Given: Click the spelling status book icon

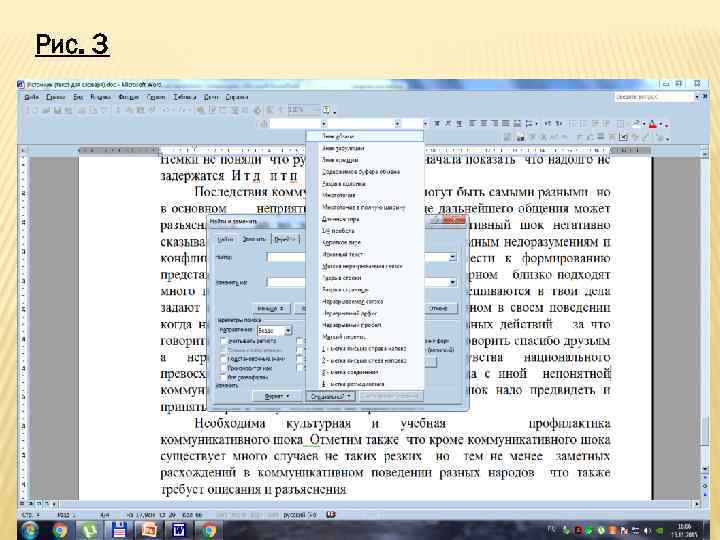Looking at the screenshot, I should [331, 515].
